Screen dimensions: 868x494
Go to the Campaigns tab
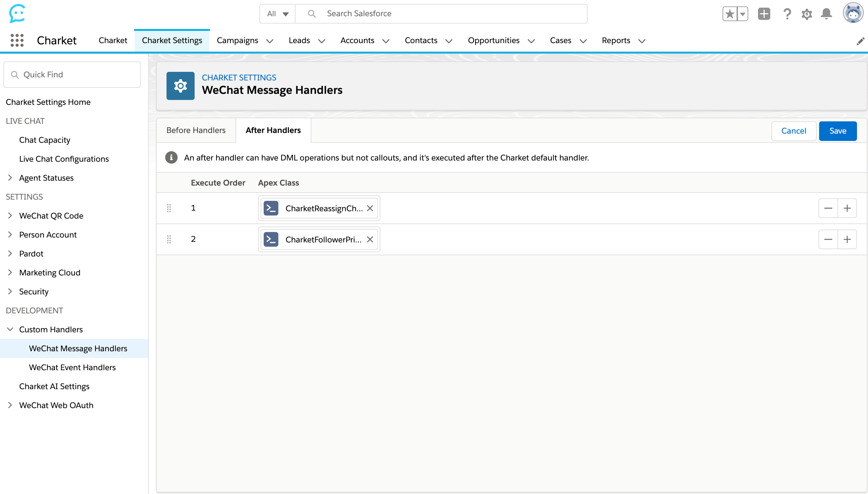pyautogui.click(x=237, y=40)
